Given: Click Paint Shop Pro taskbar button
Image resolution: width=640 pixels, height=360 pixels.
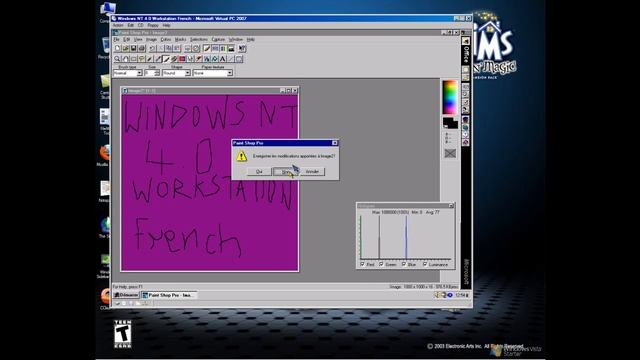Looking at the screenshot, I should click(x=169, y=295).
